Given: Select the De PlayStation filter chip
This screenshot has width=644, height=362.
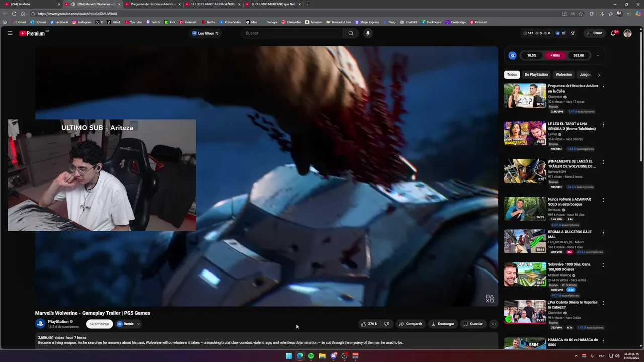Looking at the screenshot, I should coord(536,75).
